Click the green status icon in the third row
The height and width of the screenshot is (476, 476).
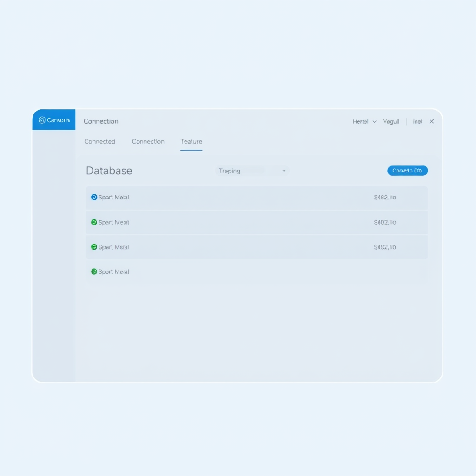(94, 247)
